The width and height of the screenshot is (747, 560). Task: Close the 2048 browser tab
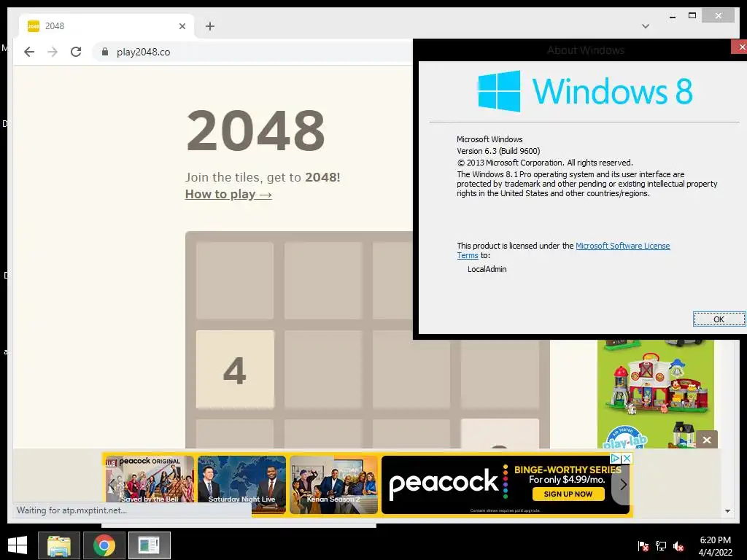tap(182, 26)
